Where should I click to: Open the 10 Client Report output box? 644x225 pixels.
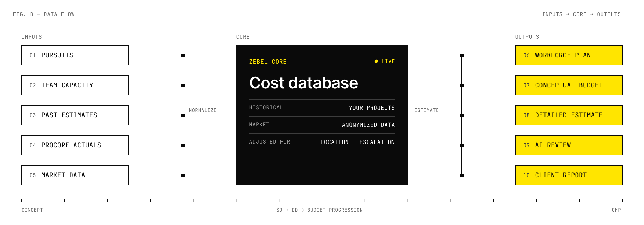[x=569, y=175]
